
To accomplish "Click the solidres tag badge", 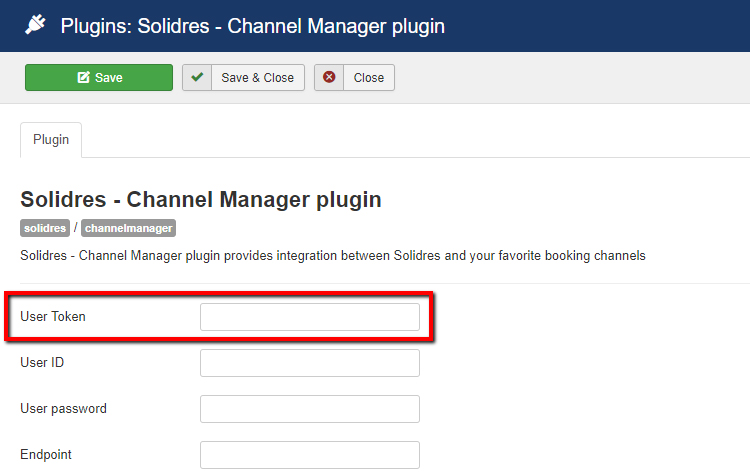I will [x=45, y=228].
